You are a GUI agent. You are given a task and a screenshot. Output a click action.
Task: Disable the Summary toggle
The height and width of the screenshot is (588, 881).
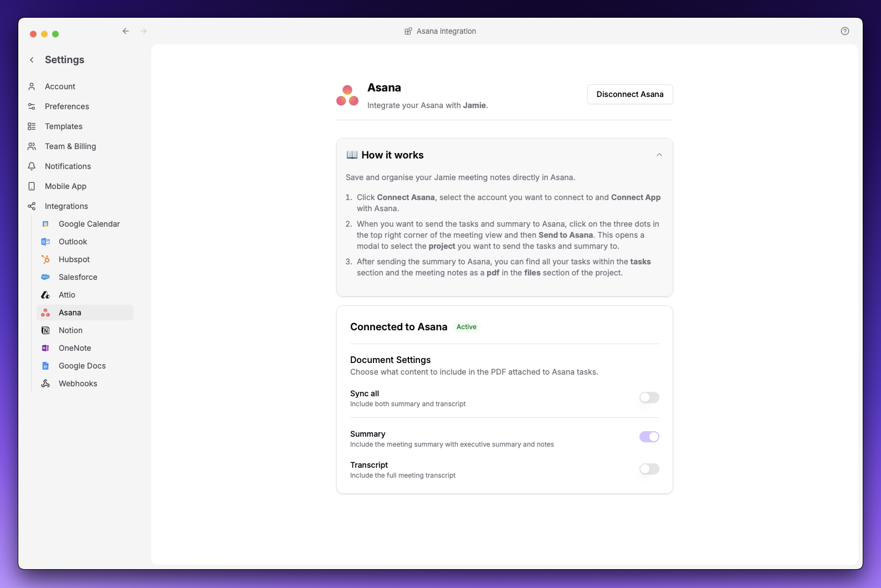[x=649, y=437]
